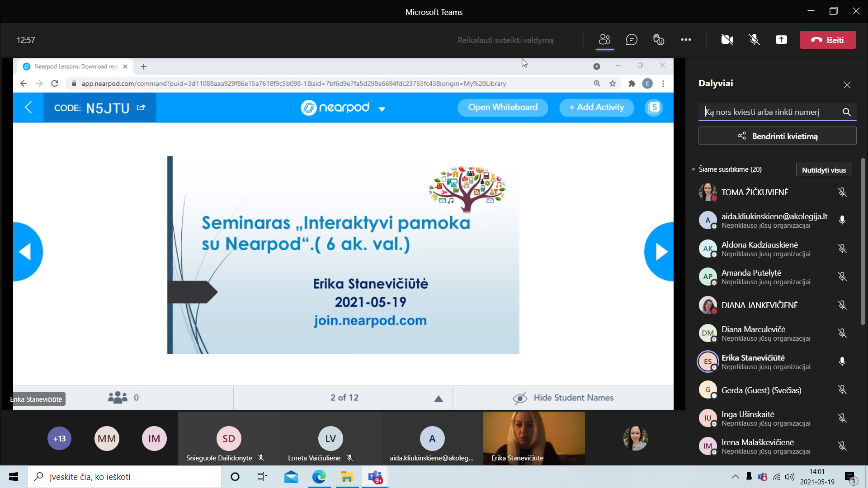Leave the meeting with the Išeiti button

click(828, 40)
